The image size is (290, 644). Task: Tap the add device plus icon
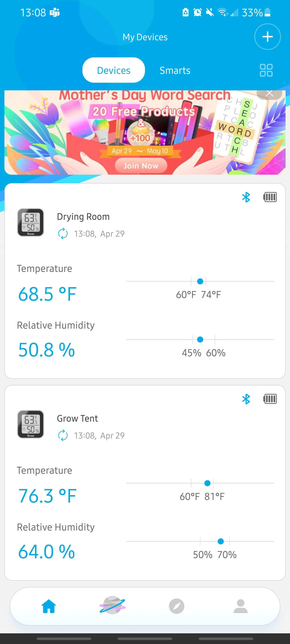coord(267,37)
